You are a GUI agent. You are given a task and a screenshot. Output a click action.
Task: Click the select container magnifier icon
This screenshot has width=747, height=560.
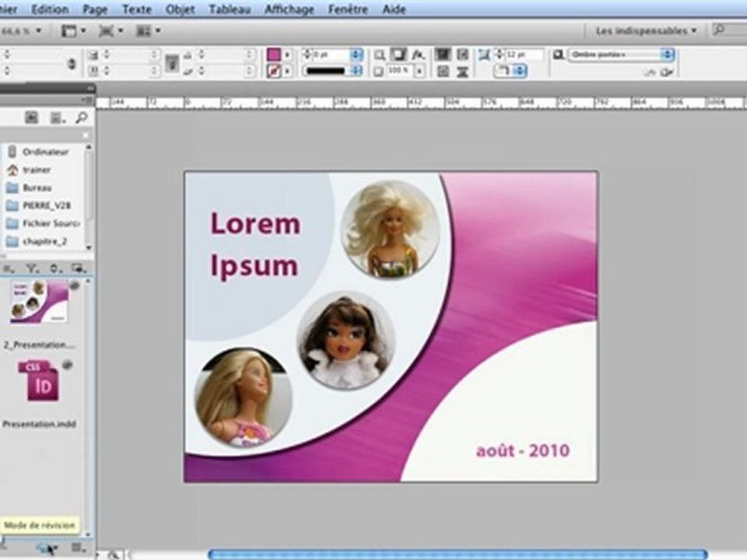click(379, 55)
